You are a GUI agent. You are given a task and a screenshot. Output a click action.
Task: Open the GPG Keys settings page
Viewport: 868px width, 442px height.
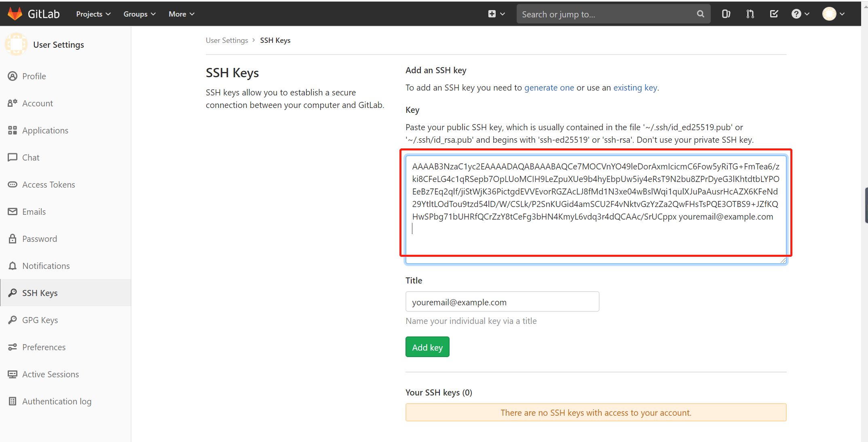coord(40,320)
